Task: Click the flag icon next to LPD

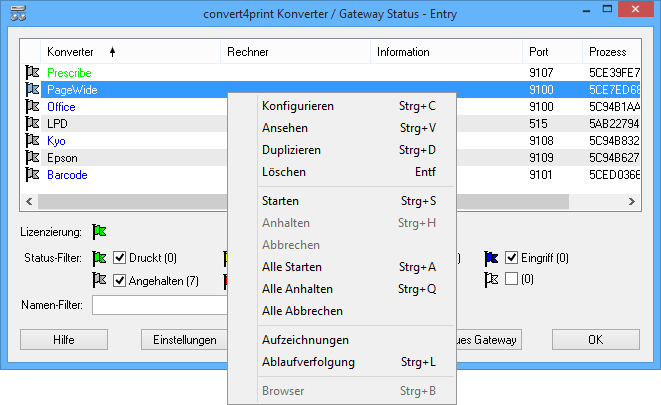Action: pos(32,123)
